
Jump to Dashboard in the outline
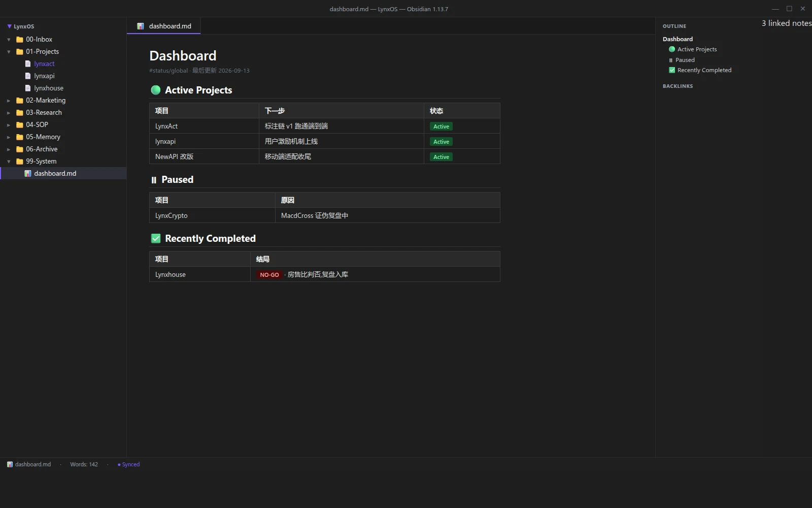click(x=678, y=39)
